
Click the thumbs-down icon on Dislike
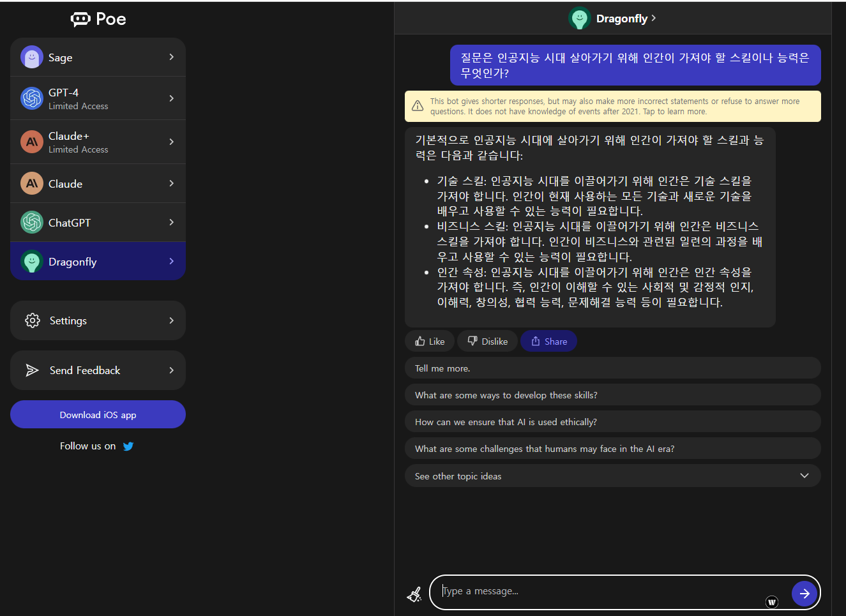click(472, 342)
